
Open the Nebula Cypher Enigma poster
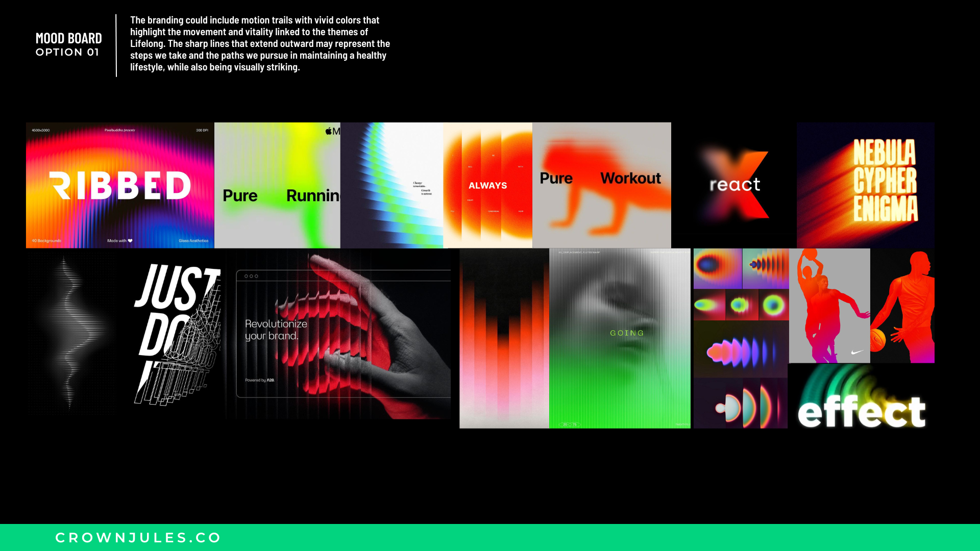click(865, 185)
